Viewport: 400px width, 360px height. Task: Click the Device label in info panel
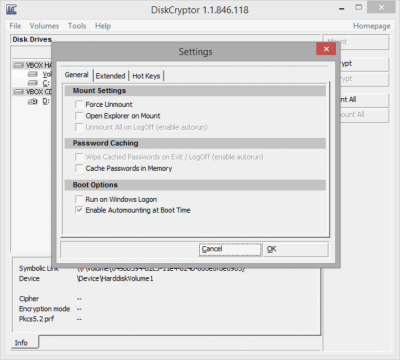[x=29, y=279]
